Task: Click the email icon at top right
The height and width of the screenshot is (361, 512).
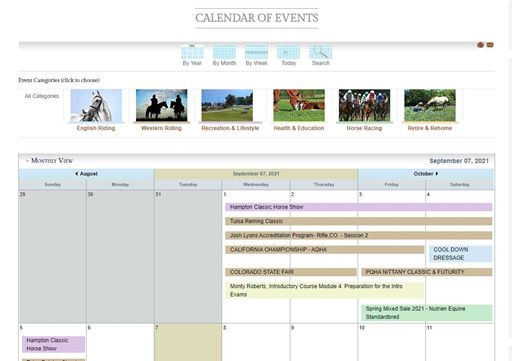Action: 490,45
